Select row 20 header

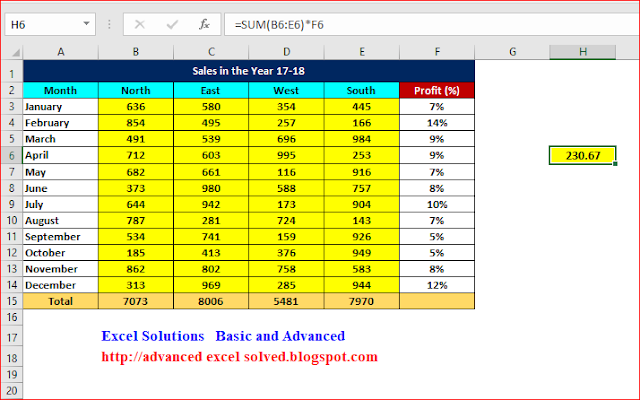[12, 391]
